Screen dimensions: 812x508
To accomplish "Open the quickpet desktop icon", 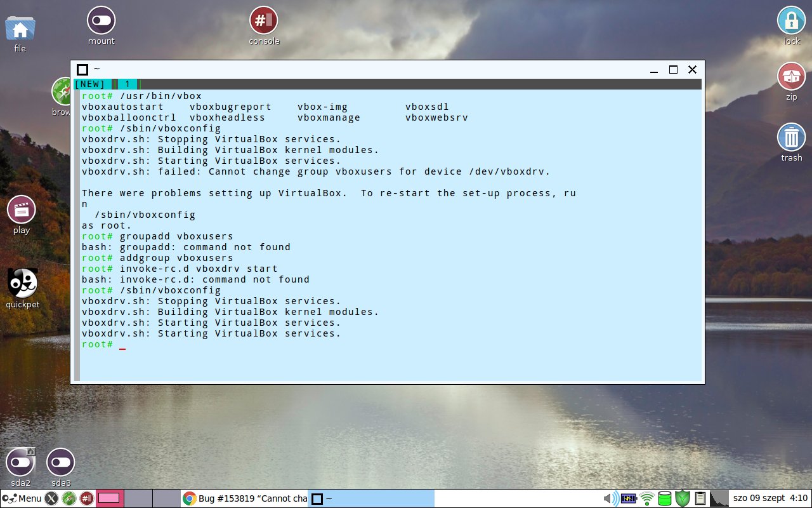I will pos(23,283).
